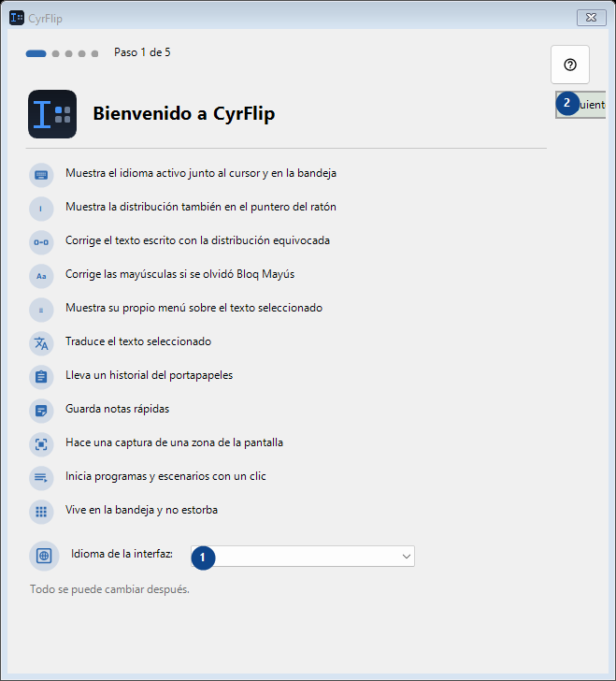Select the second step dot indicator
The width and height of the screenshot is (616, 681).
click(x=55, y=54)
